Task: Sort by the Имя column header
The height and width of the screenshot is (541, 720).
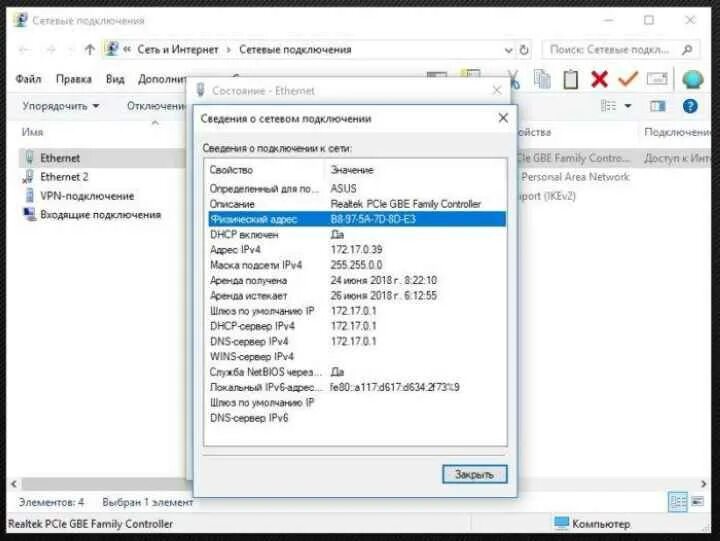Action: (32, 132)
